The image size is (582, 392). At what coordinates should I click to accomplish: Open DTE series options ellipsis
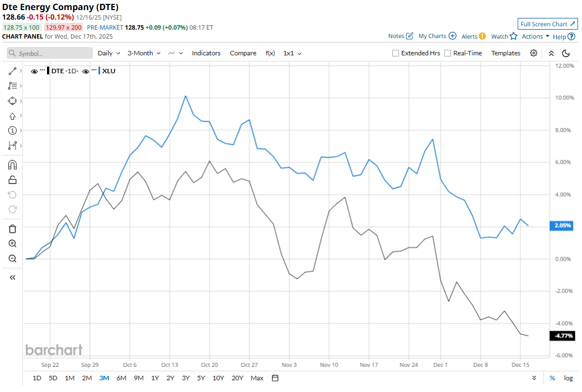pyautogui.click(x=43, y=70)
